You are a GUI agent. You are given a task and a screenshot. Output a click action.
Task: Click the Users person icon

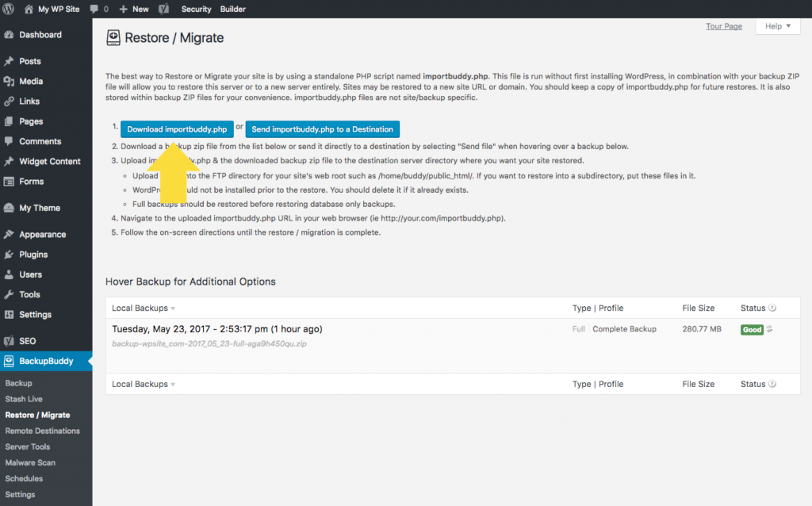9,274
